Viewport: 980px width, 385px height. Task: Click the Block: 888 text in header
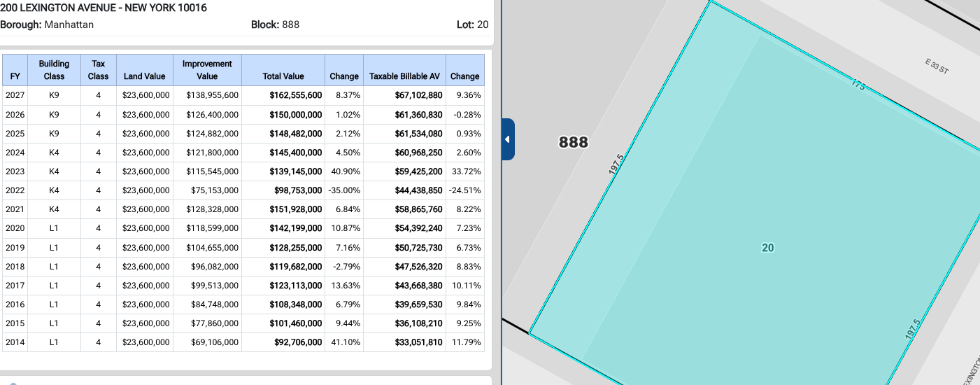coord(275,24)
